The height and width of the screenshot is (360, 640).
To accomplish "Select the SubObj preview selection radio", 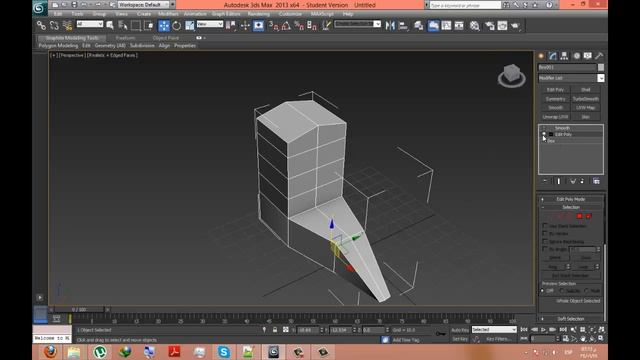I will [x=562, y=291].
